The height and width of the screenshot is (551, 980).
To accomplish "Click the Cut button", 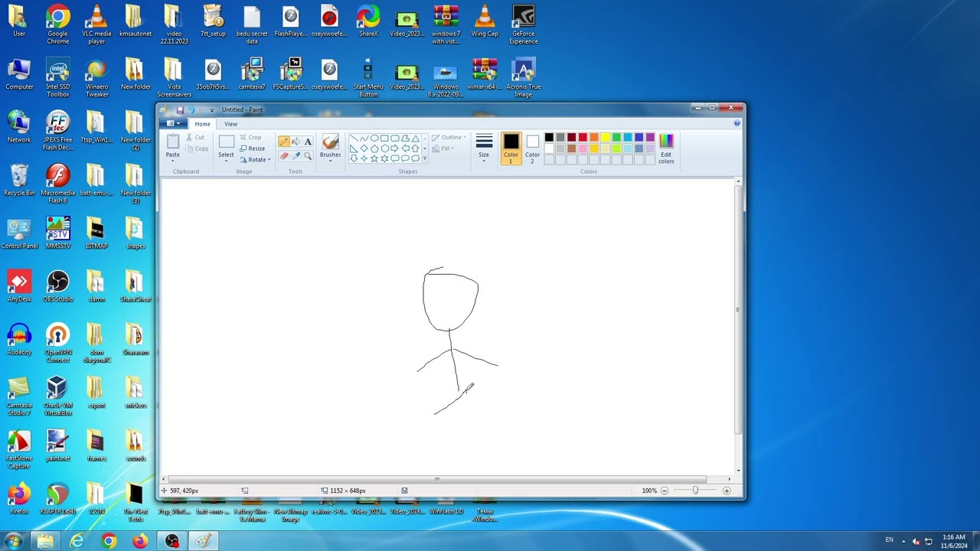I will (195, 138).
